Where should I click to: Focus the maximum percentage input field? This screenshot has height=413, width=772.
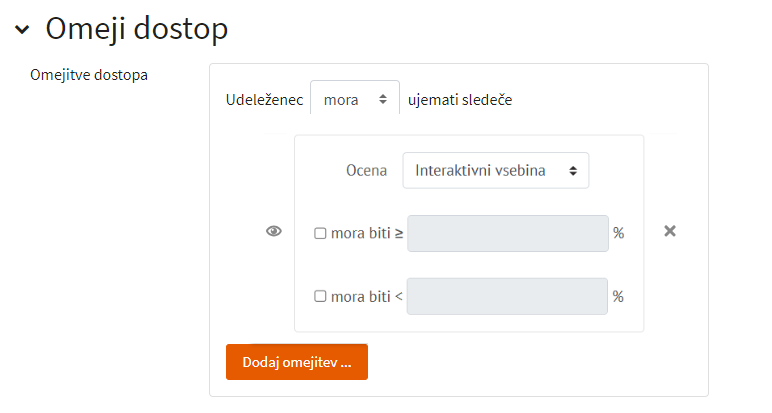pyautogui.click(x=507, y=296)
